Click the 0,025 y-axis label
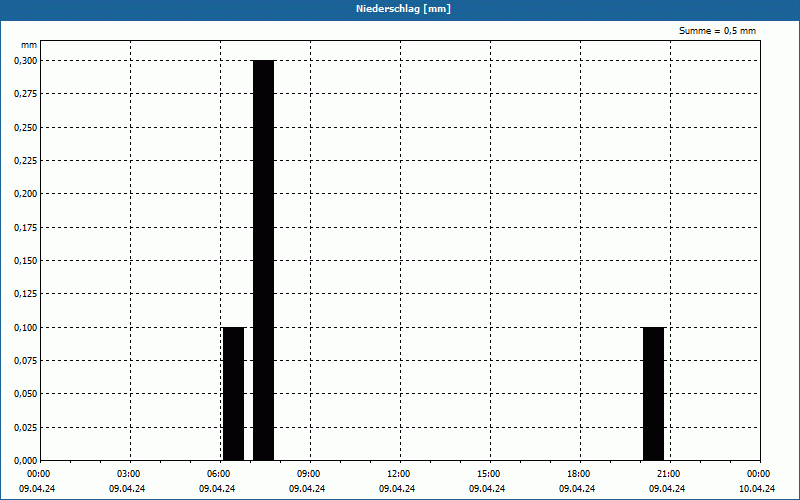Screen dimensions: 800x500 click(x=26, y=428)
